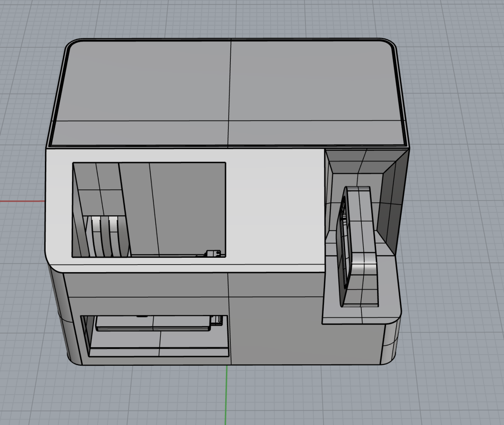The image size is (504, 425).
Task: Select the flat tray inside the lower front slot
Action: 153,323
